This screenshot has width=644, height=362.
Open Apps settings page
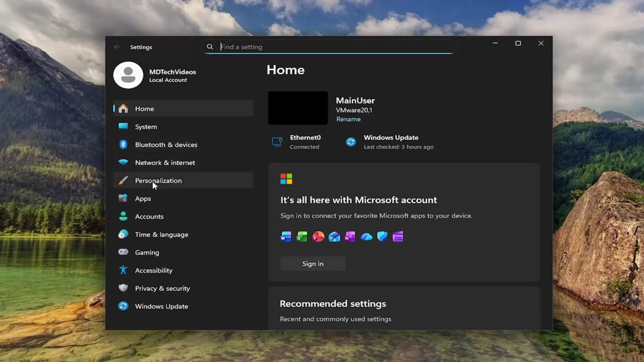[183, 199]
